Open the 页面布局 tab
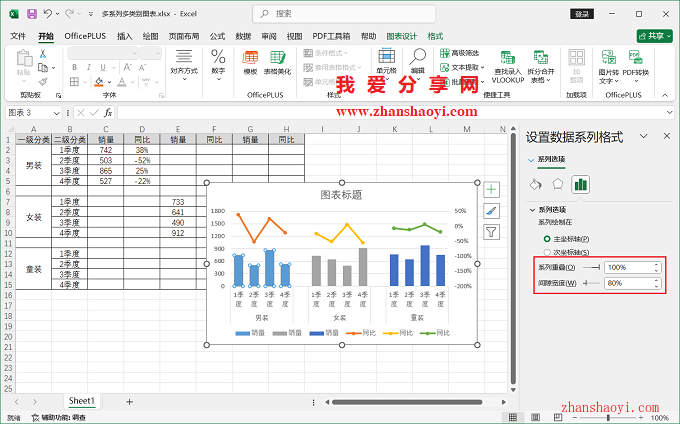The height and width of the screenshot is (424, 680). tap(184, 36)
